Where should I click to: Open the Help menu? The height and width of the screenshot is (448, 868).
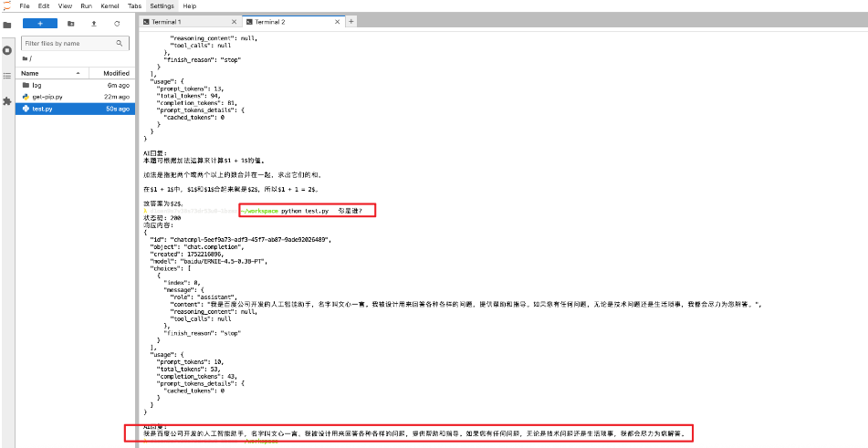click(x=189, y=6)
